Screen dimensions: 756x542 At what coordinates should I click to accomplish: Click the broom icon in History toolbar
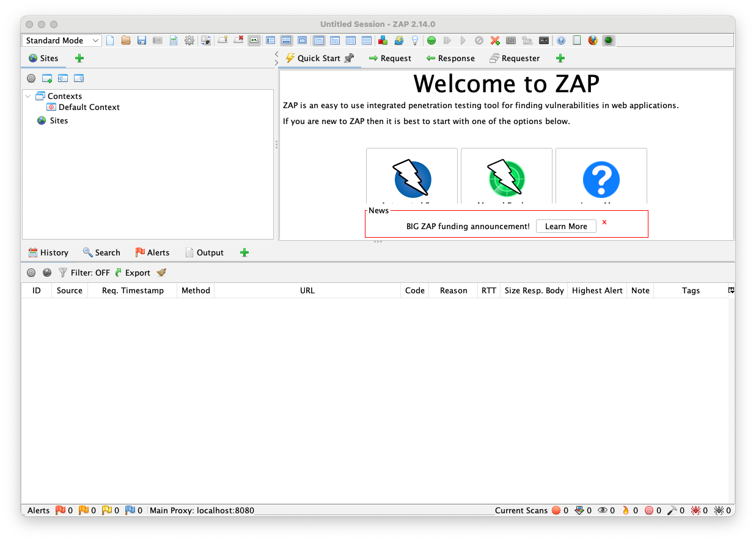coord(161,273)
